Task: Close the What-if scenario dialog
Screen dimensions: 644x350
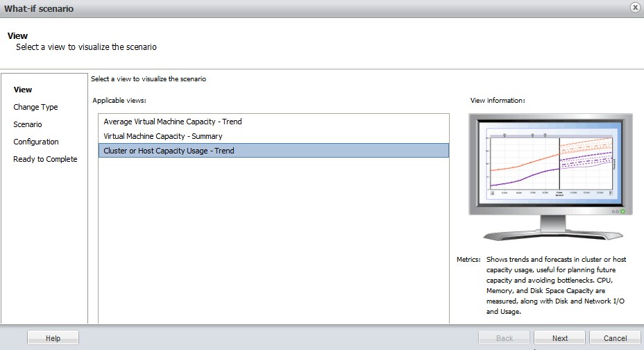Action: coord(634,8)
